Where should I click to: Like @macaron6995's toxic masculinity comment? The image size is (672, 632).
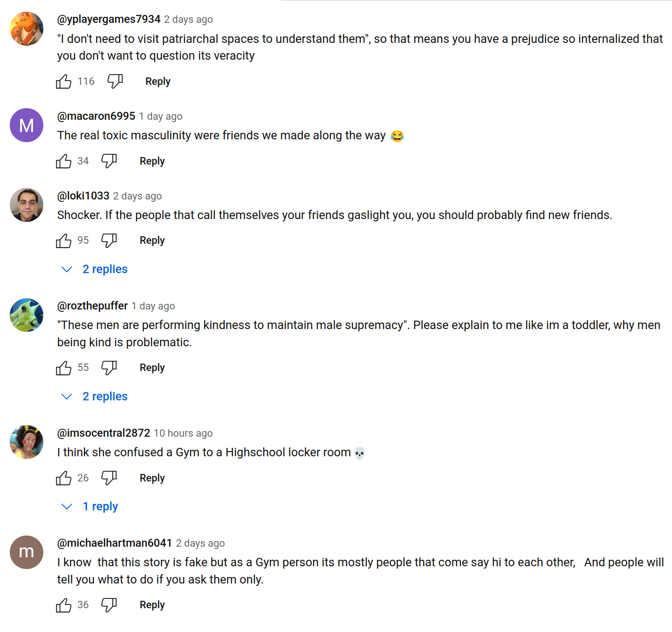(64, 161)
